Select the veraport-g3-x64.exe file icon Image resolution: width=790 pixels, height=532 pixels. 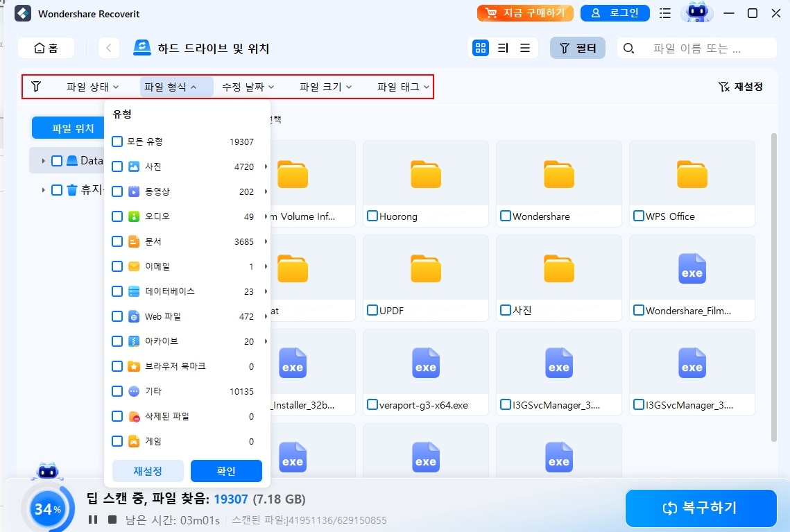click(426, 363)
